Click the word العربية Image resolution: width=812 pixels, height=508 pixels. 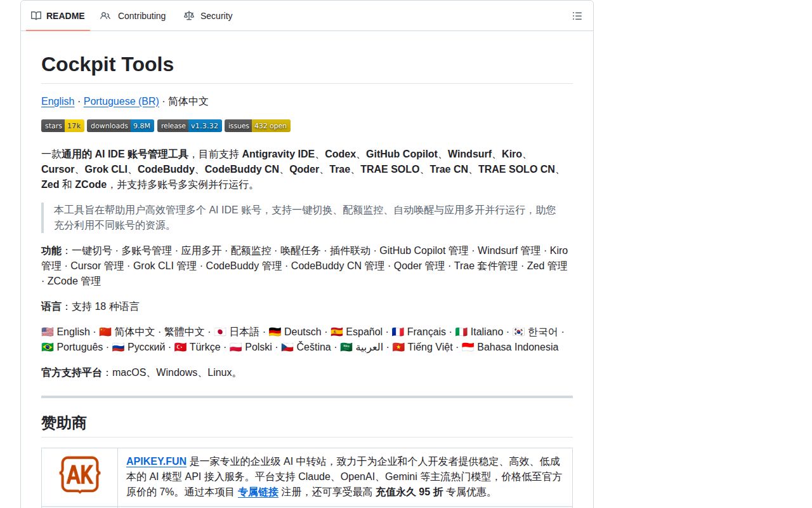point(369,347)
